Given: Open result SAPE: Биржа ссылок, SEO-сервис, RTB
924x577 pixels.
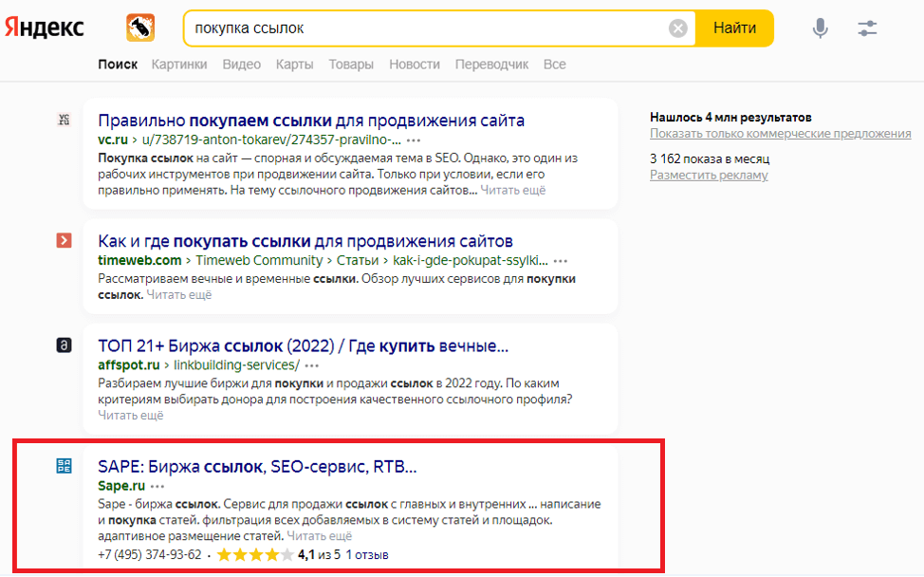Looking at the screenshot, I should point(257,467).
